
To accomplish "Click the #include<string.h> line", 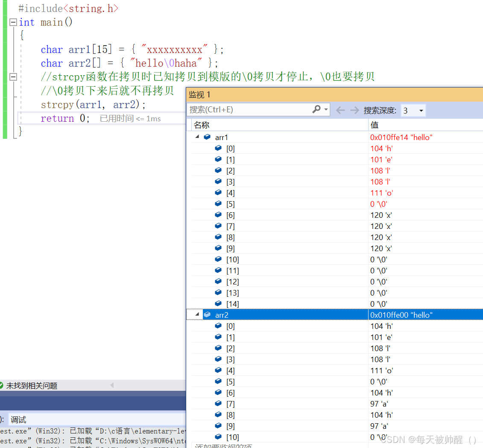I will [68, 8].
